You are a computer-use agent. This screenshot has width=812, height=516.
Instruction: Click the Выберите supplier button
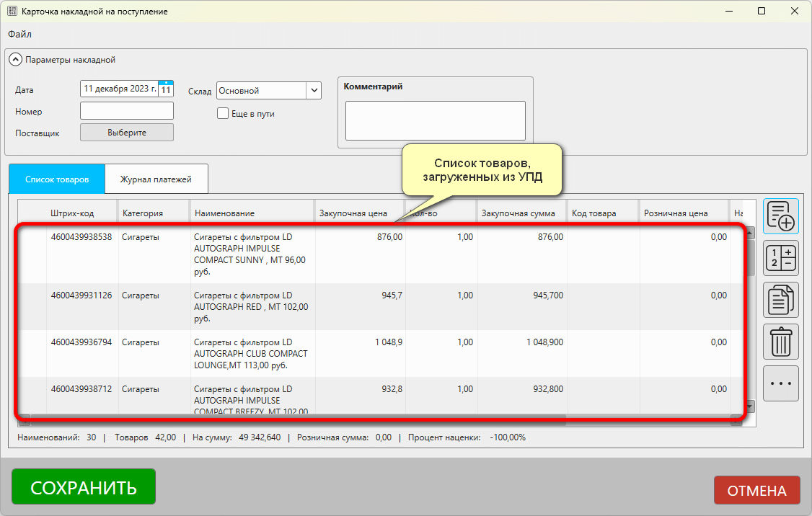click(x=127, y=133)
